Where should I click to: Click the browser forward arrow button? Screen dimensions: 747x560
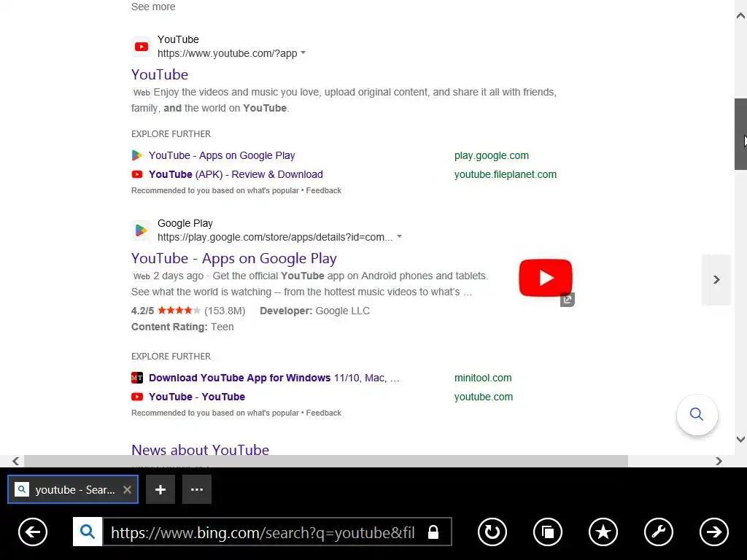[713, 532]
